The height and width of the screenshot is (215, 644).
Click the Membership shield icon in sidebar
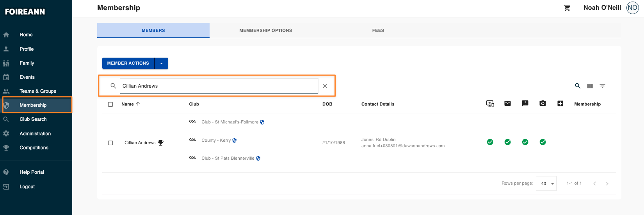tap(6, 105)
